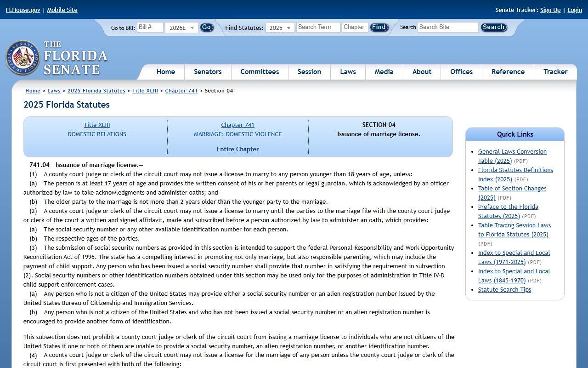Open the Media navigation tab

point(384,72)
